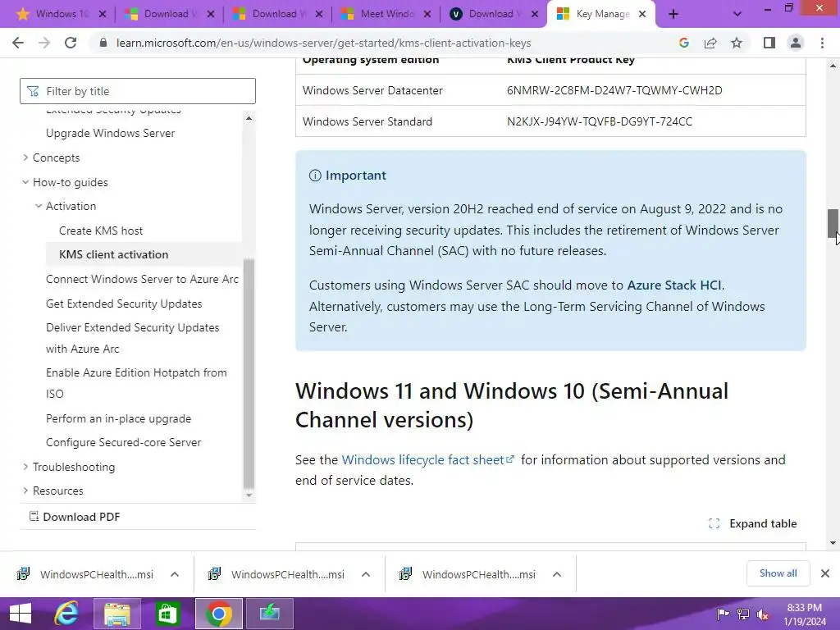Image resolution: width=840 pixels, height=630 pixels.
Task: Click the sidebar scroll down arrow
Action: (x=249, y=495)
